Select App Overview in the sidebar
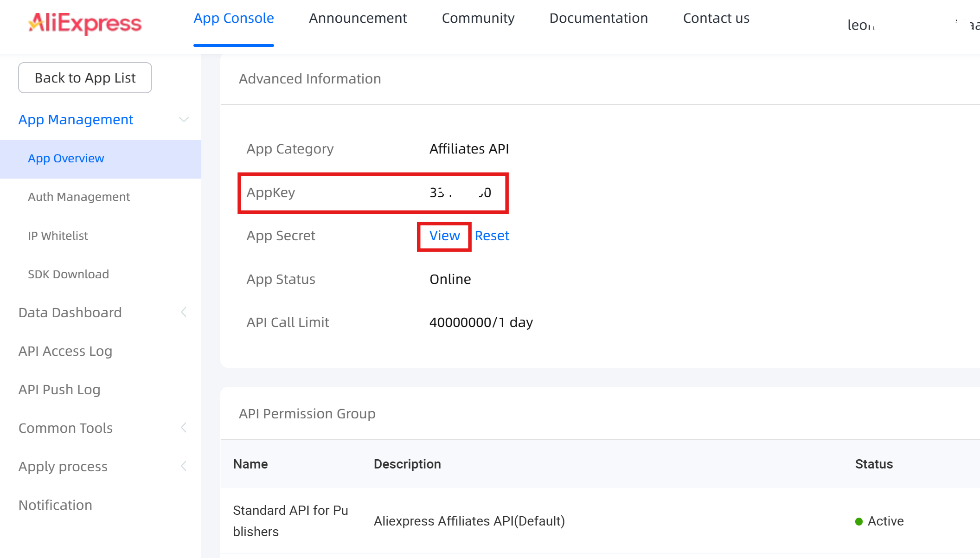The width and height of the screenshot is (980, 558). pyautogui.click(x=101, y=159)
